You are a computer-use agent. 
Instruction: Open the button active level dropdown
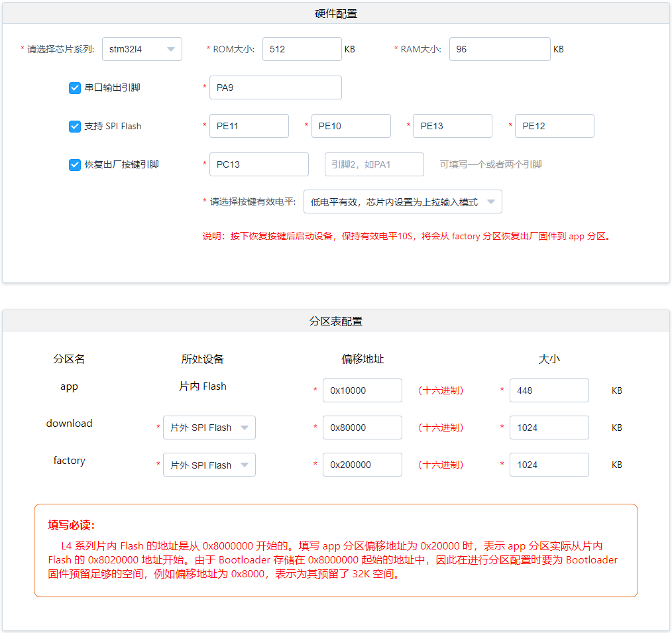point(401,201)
